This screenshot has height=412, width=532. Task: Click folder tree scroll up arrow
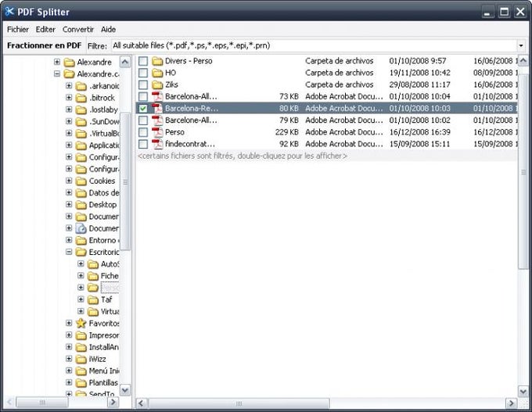[x=125, y=62]
